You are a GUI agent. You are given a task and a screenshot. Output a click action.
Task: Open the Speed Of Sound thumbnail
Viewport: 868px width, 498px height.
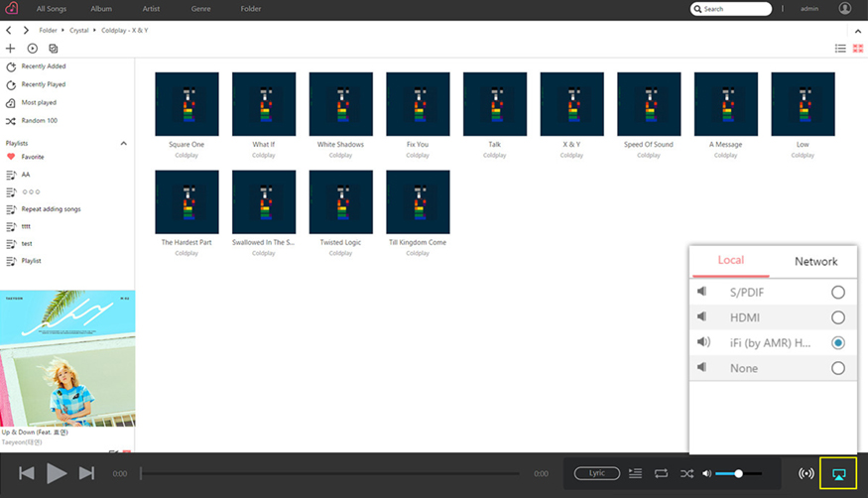pos(649,104)
